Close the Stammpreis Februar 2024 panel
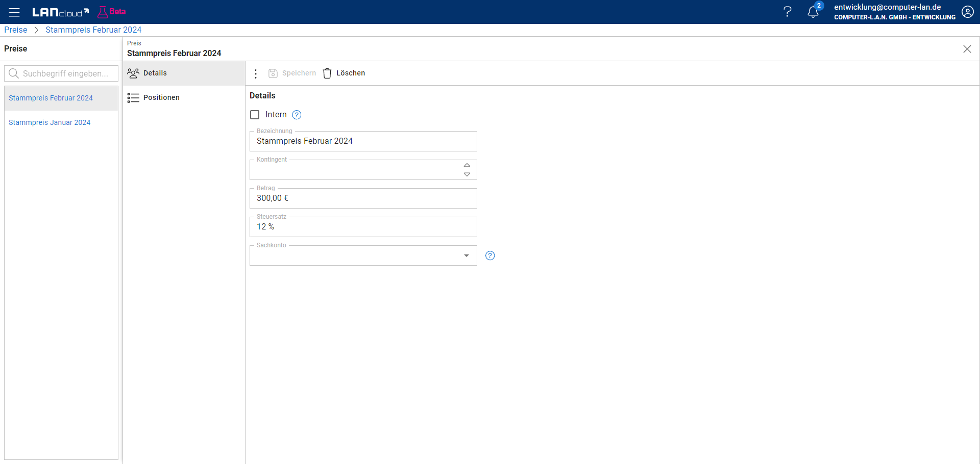980x464 pixels. (x=967, y=49)
